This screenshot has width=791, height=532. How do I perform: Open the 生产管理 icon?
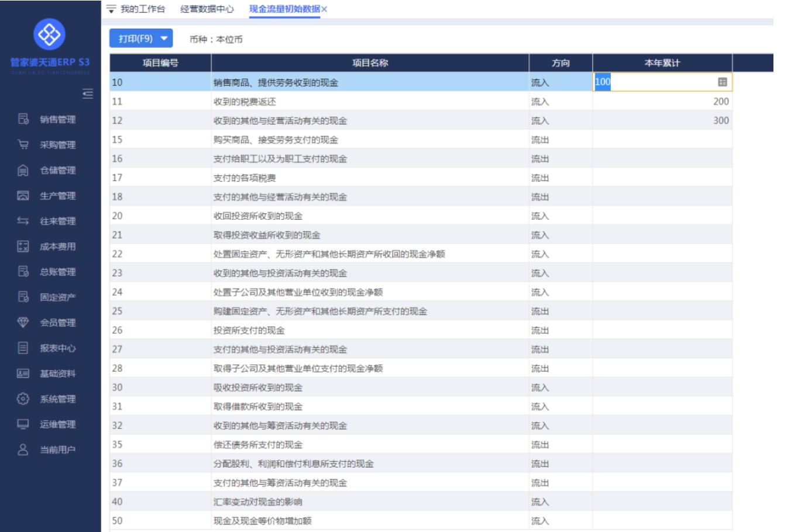point(23,195)
